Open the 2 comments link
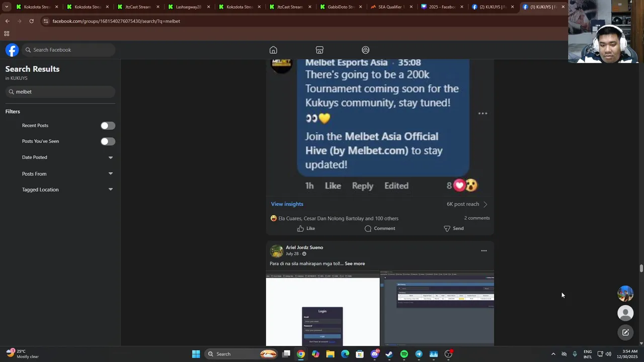644x362 pixels. click(x=477, y=218)
